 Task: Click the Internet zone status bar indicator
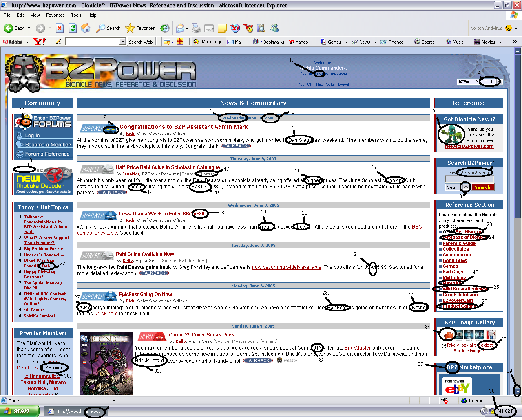click(x=473, y=401)
